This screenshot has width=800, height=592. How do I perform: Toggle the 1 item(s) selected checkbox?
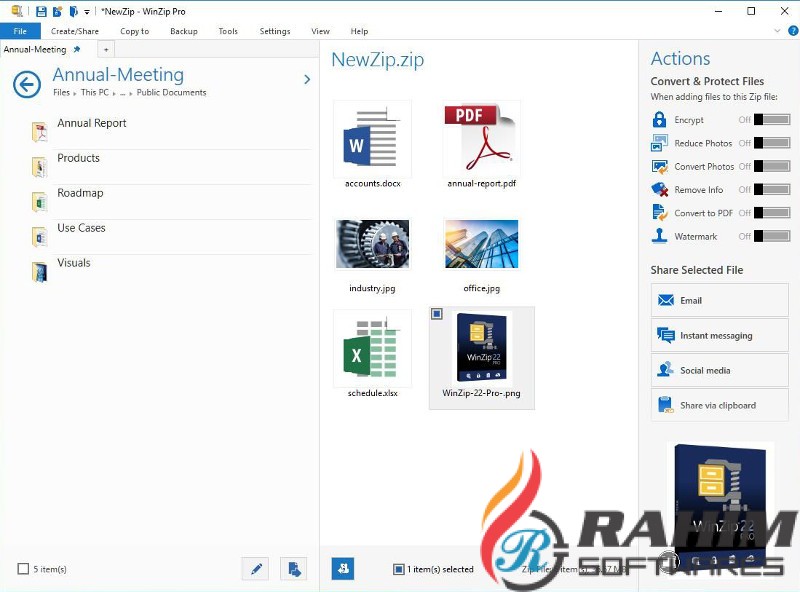398,569
